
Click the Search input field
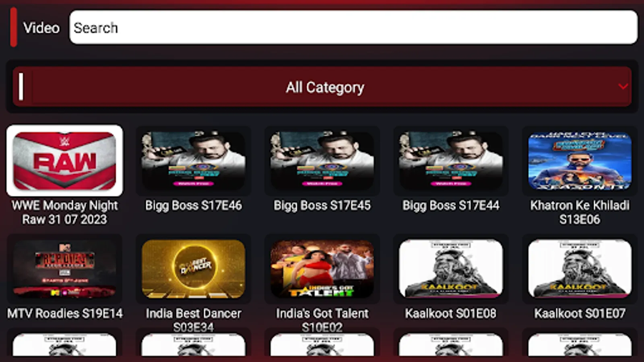(353, 27)
